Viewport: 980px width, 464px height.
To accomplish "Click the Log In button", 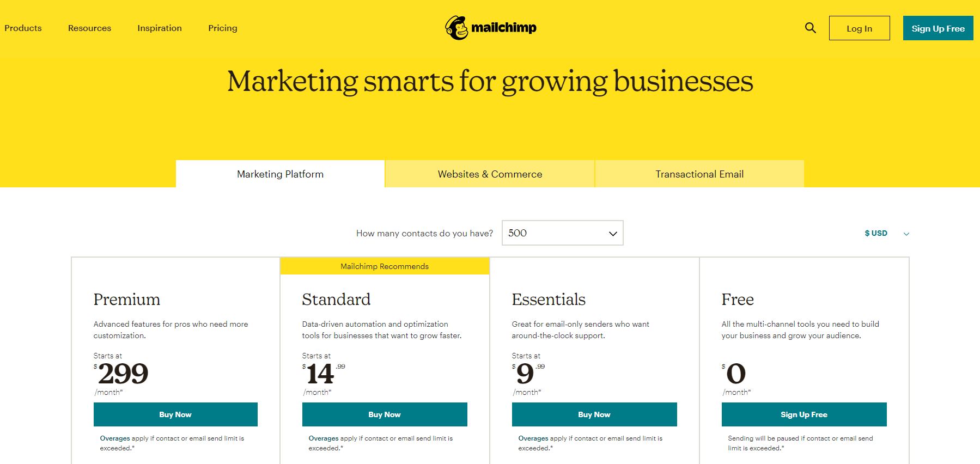I will (859, 28).
